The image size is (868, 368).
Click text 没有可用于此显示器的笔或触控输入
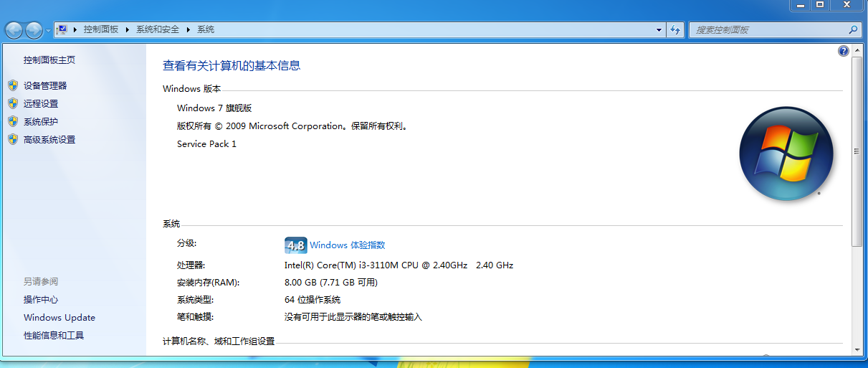353,317
